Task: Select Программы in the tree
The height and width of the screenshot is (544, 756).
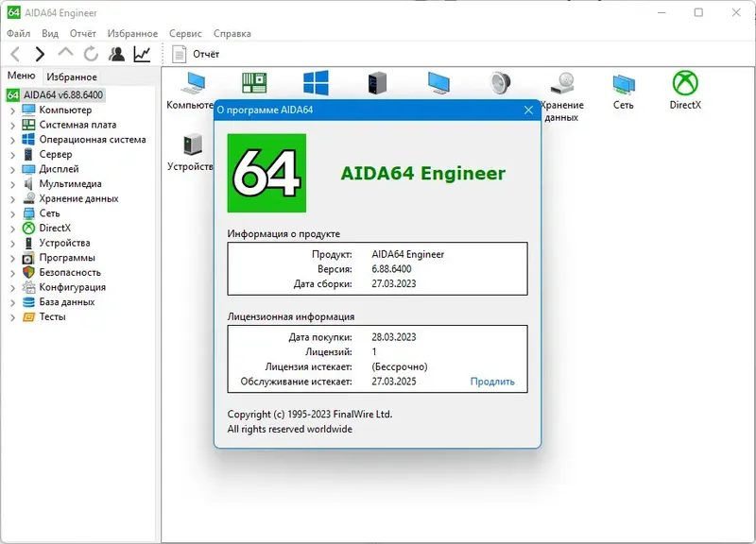Action: tap(67, 258)
